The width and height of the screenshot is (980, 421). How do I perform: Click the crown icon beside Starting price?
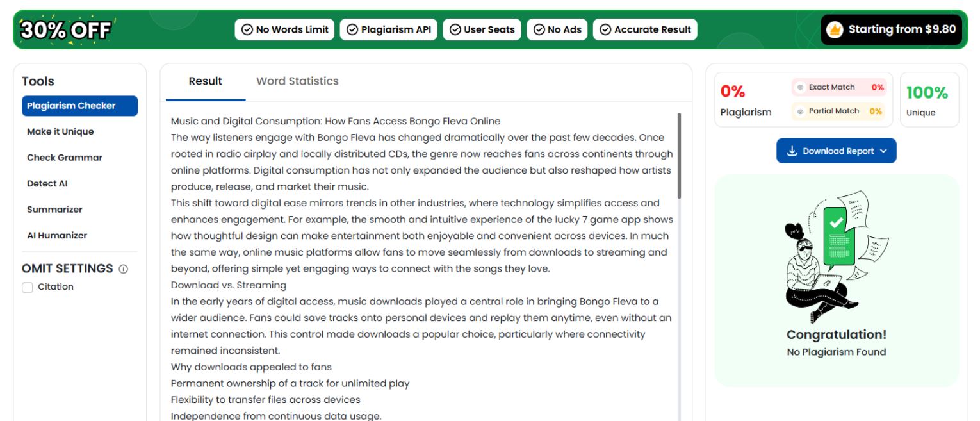[835, 29]
